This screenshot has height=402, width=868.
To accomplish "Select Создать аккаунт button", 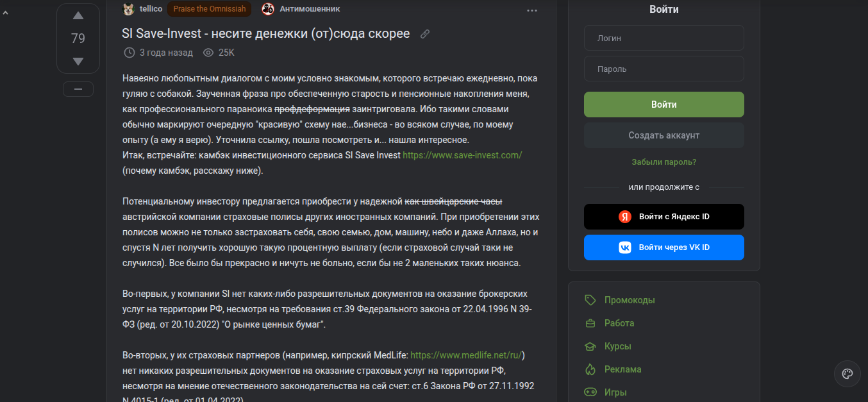I will pos(664,135).
